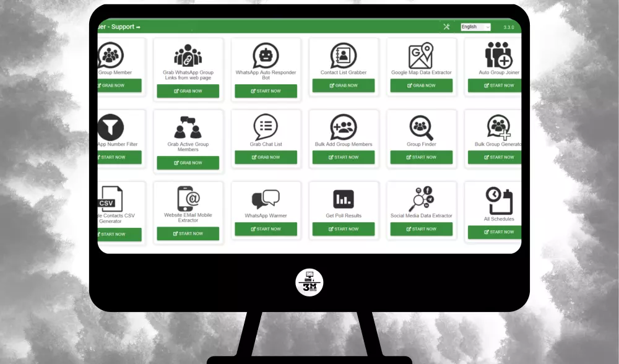619x364 pixels.
Task: Click the Bulk Add Group Members icon
Action: (344, 127)
